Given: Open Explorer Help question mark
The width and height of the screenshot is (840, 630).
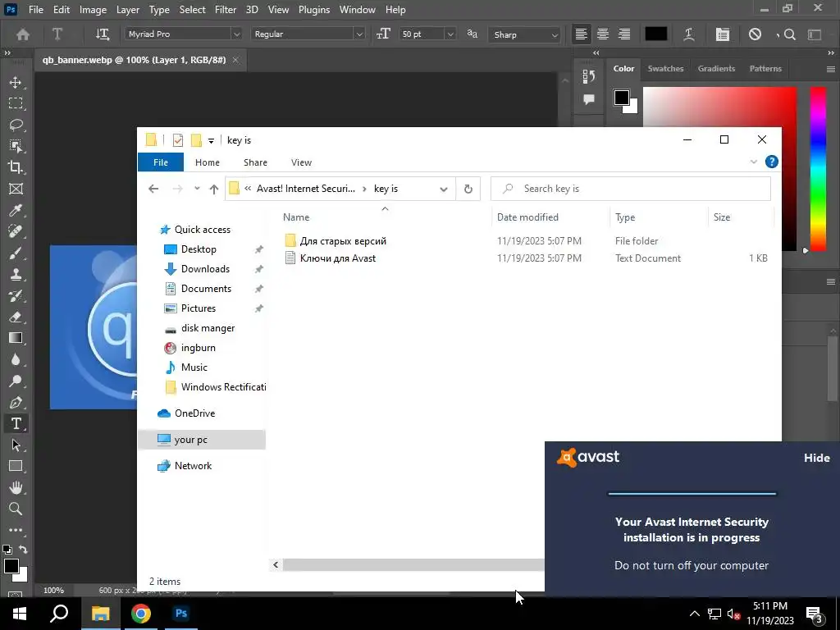Looking at the screenshot, I should click(771, 162).
